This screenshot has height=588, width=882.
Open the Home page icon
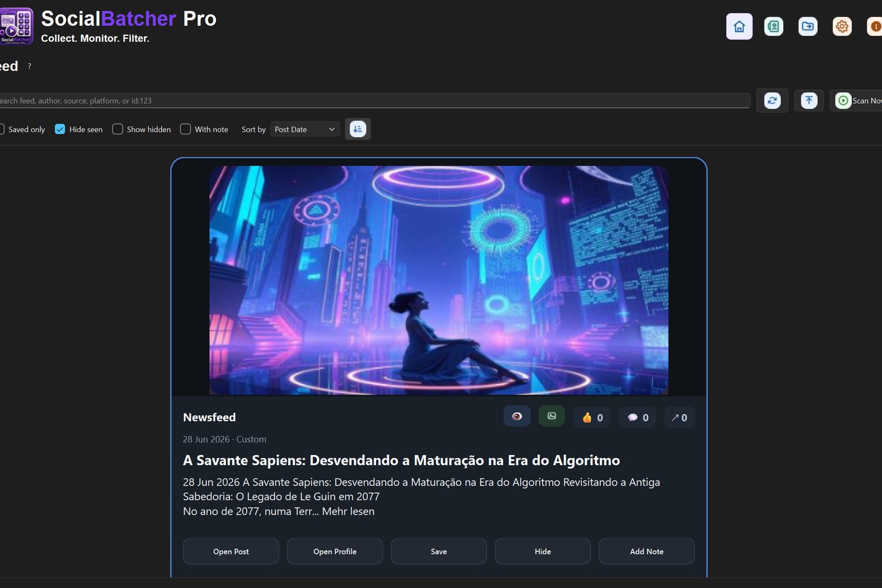pyautogui.click(x=739, y=26)
